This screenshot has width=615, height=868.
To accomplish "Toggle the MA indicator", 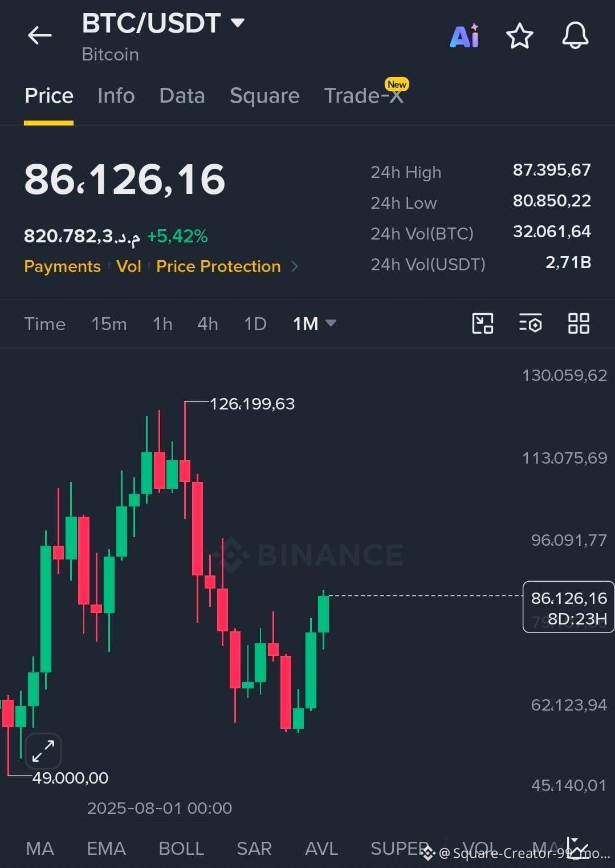I will click(x=40, y=849).
